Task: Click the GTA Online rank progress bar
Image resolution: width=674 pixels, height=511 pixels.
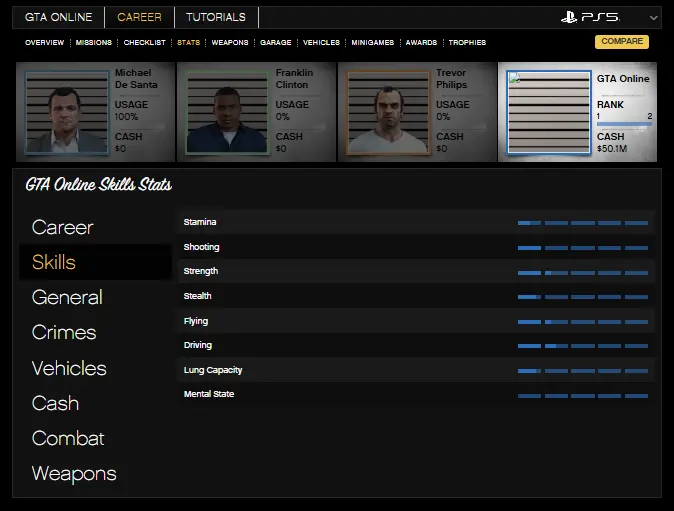Action: point(624,124)
